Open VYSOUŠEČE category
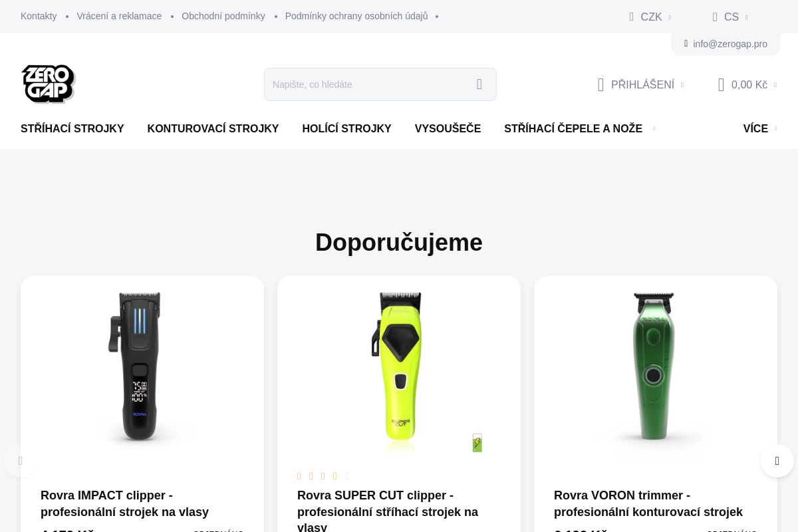The height and width of the screenshot is (532, 798). (448, 129)
